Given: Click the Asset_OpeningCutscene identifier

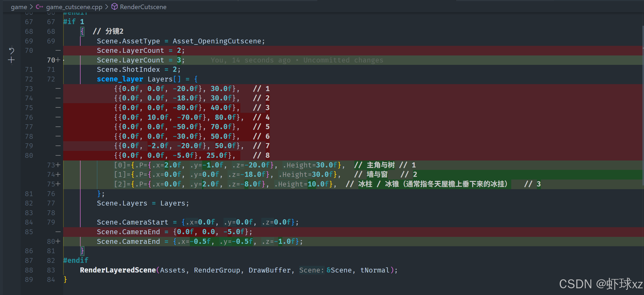Looking at the screenshot, I should (x=217, y=41).
